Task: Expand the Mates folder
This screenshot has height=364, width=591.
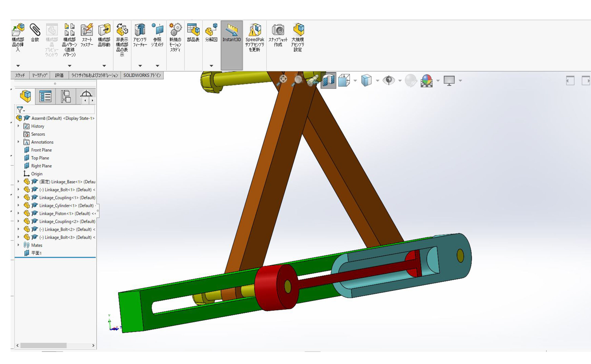Action: click(x=18, y=245)
